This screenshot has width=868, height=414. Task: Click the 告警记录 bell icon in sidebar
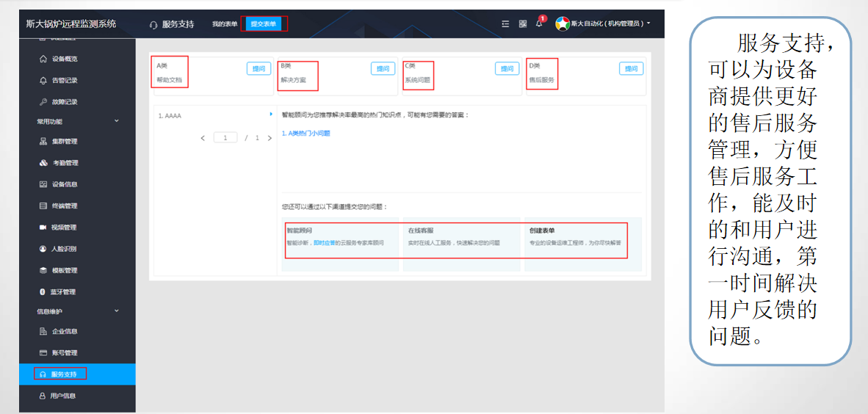pyautogui.click(x=43, y=80)
